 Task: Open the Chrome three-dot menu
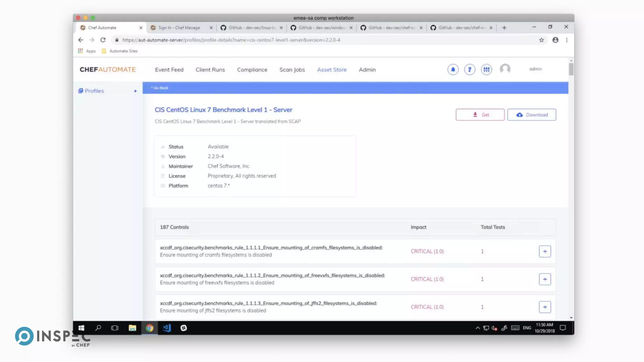567,40
